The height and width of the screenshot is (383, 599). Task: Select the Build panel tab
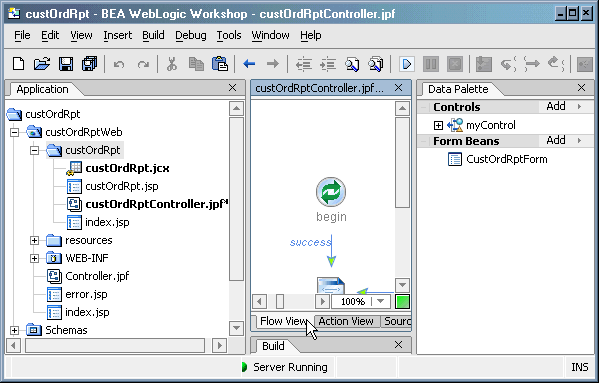[273, 346]
